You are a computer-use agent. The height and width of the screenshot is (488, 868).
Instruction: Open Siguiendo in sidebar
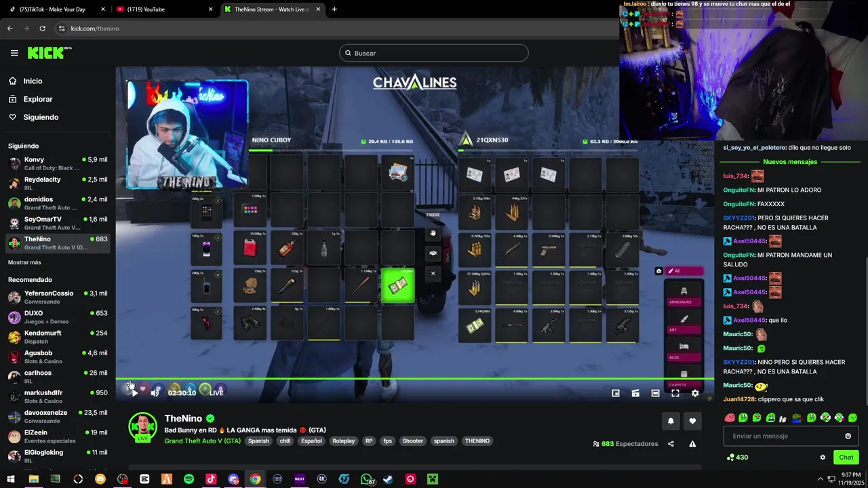(x=41, y=117)
